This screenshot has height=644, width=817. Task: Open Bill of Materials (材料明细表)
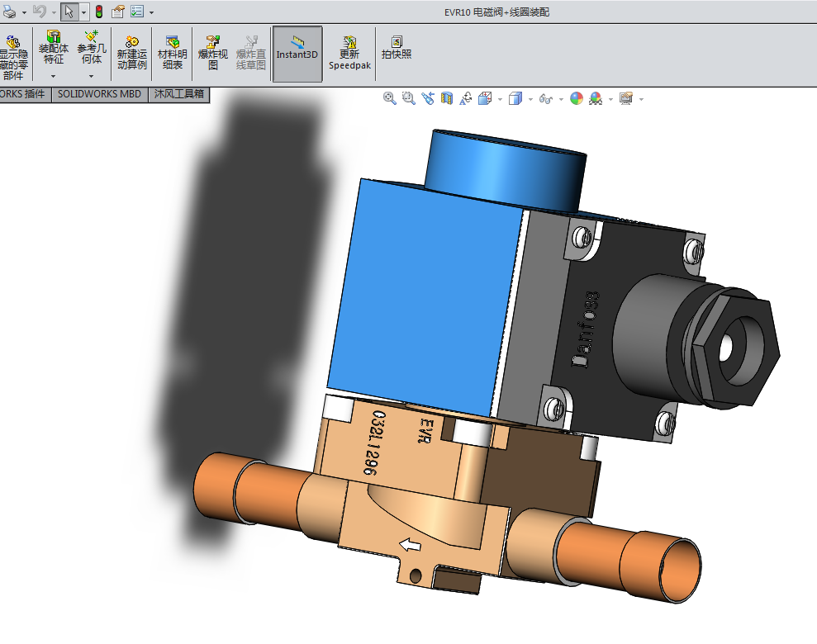(173, 52)
